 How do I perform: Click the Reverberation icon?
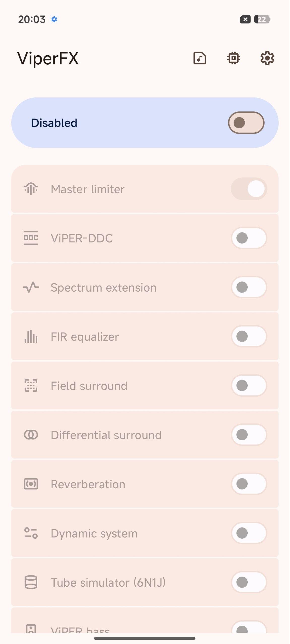(31, 484)
